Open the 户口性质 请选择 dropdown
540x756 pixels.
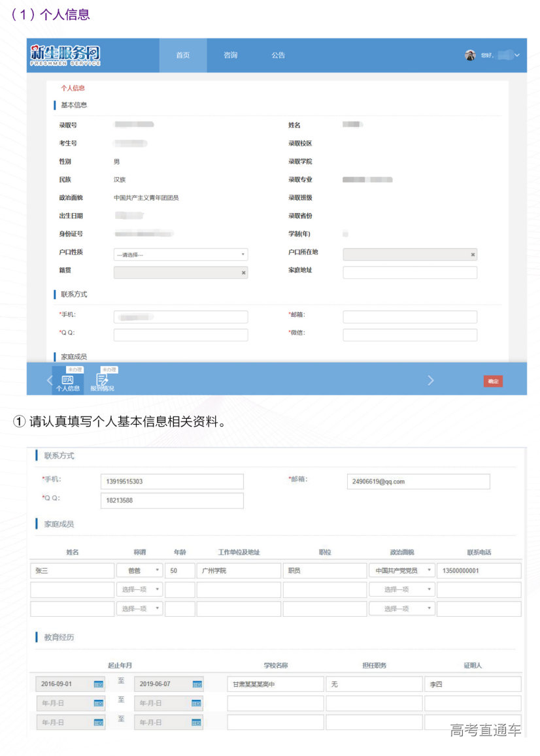click(x=242, y=254)
